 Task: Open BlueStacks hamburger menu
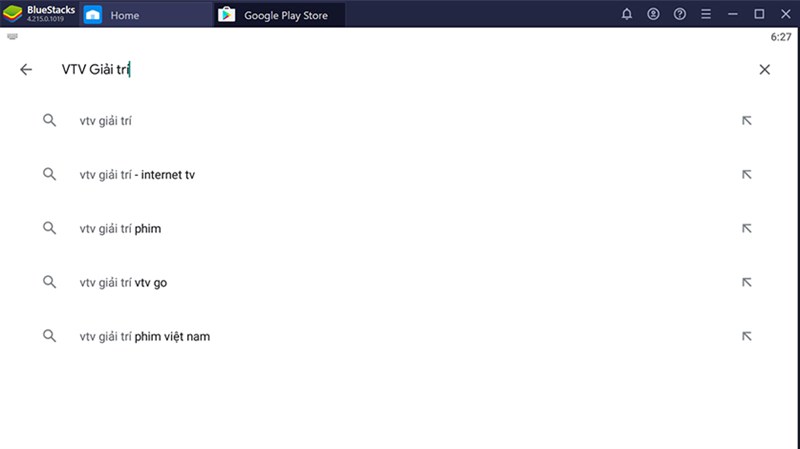706,14
